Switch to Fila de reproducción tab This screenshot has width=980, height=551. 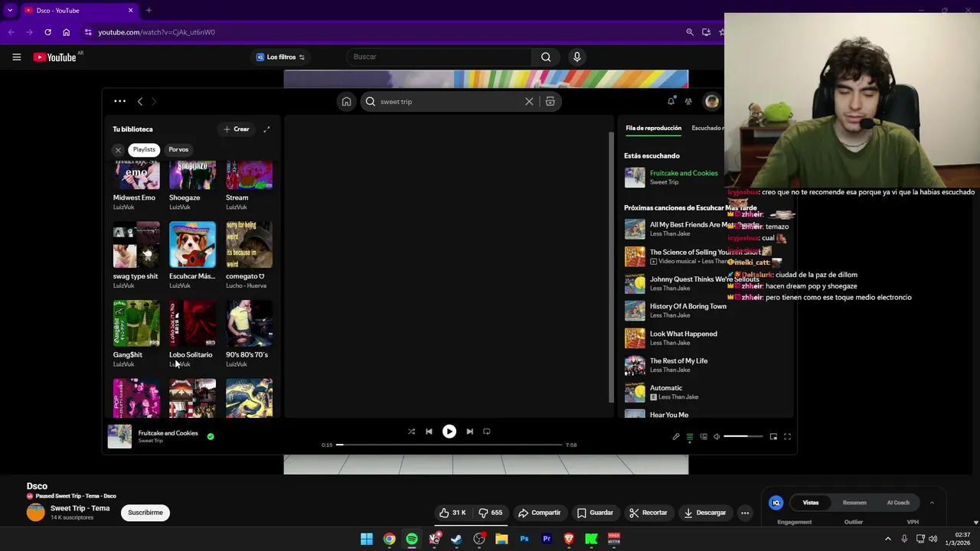click(x=653, y=128)
